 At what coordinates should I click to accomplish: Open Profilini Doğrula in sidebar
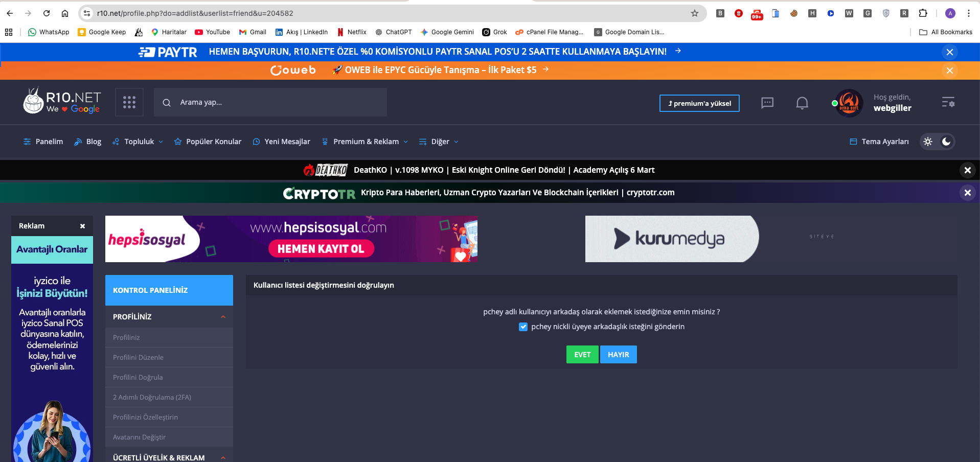(x=169, y=377)
